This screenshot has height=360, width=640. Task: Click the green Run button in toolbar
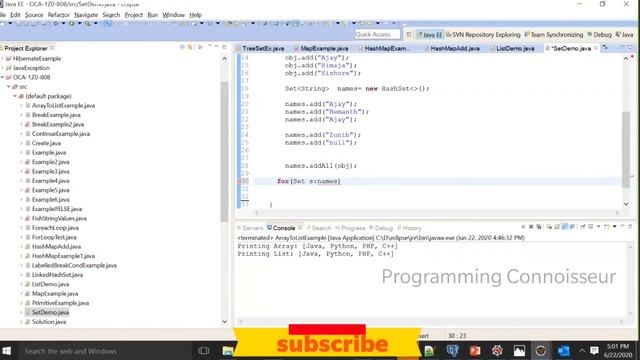(x=71, y=24)
